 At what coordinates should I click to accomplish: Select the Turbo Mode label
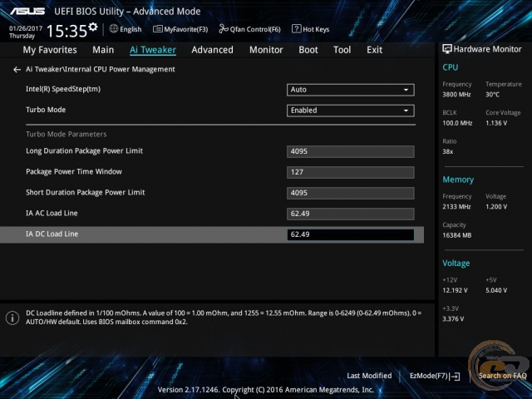click(x=46, y=110)
